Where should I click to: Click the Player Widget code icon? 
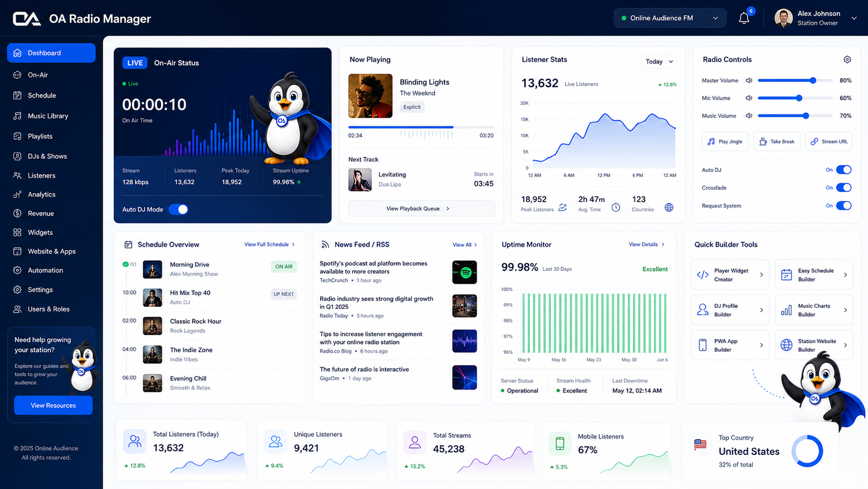point(703,275)
